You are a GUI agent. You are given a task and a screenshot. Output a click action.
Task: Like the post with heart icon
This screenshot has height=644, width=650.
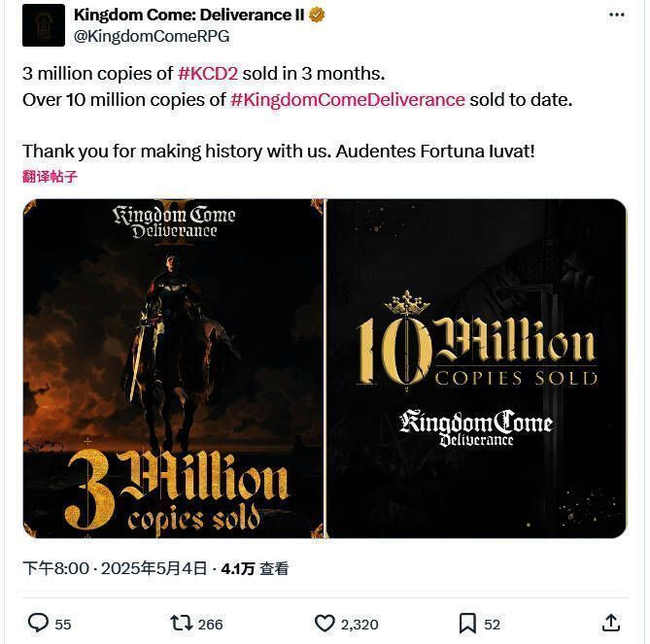coord(325,623)
